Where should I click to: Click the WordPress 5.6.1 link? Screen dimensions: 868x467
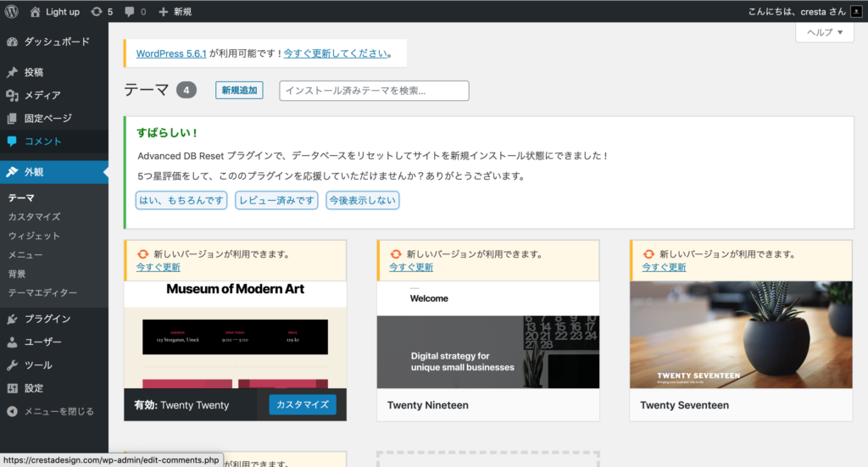[171, 53]
